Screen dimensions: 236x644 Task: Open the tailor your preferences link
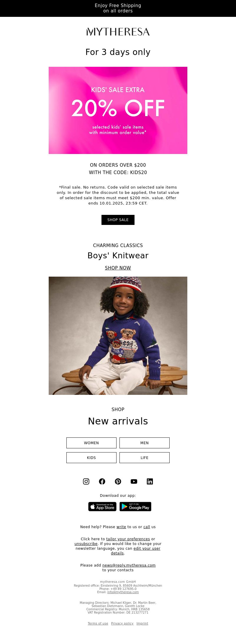click(128, 539)
